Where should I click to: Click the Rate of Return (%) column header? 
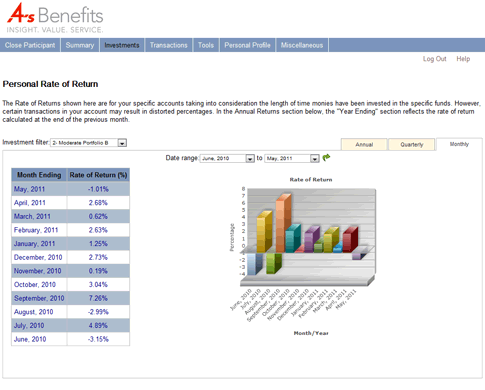98,175
